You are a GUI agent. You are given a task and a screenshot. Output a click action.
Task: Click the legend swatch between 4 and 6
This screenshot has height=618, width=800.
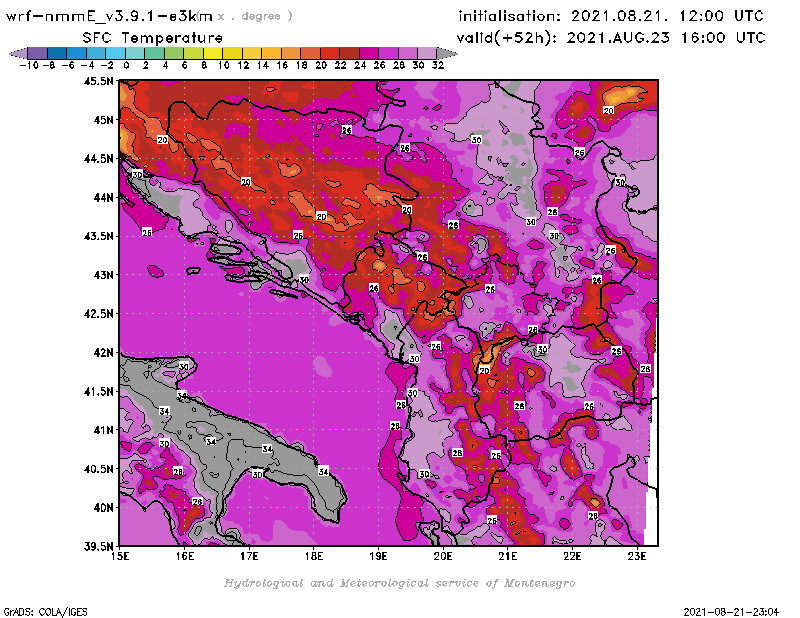click(174, 53)
